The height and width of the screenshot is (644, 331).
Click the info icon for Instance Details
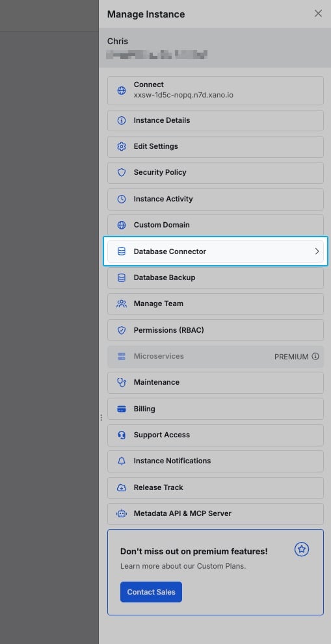click(122, 121)
